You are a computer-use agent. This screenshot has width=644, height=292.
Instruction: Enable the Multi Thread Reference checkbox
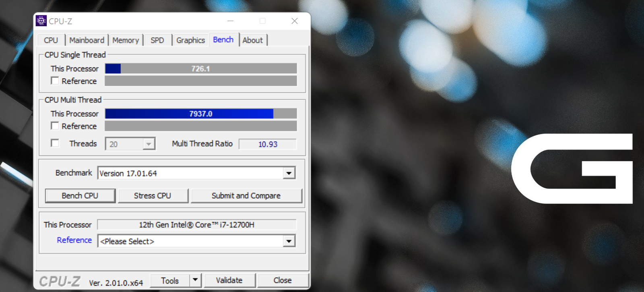pyautogui.click(x=55, y=126)
